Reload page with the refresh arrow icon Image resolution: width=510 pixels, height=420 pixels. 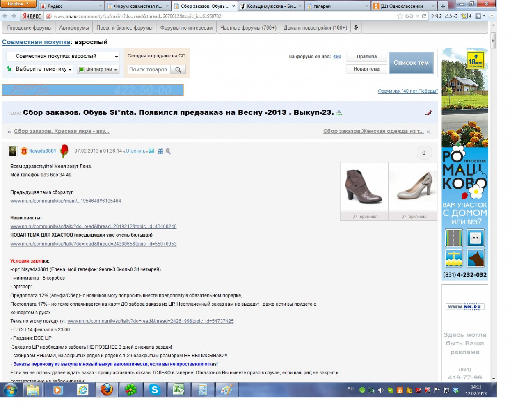[424, 16]
